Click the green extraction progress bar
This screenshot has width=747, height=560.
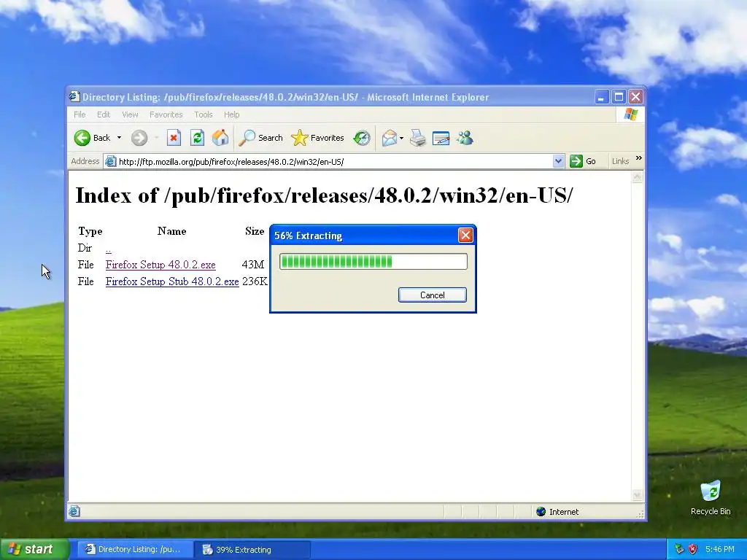pos(373,262)
